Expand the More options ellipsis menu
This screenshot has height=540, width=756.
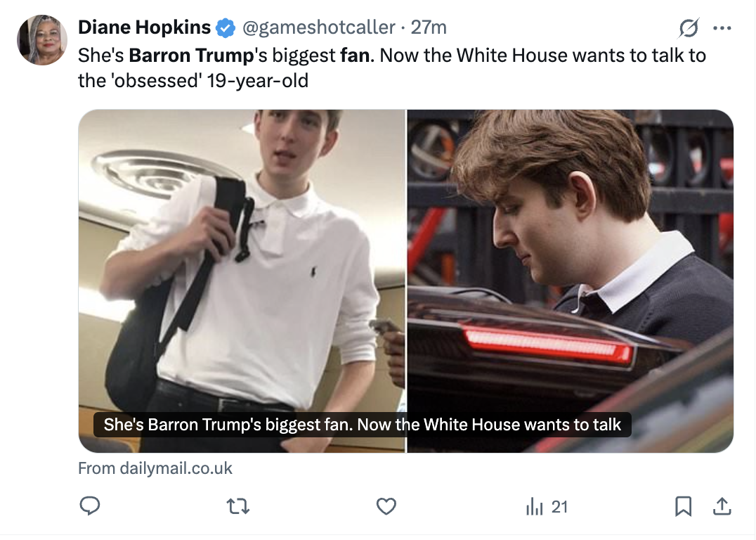click(x=722, y=28)
